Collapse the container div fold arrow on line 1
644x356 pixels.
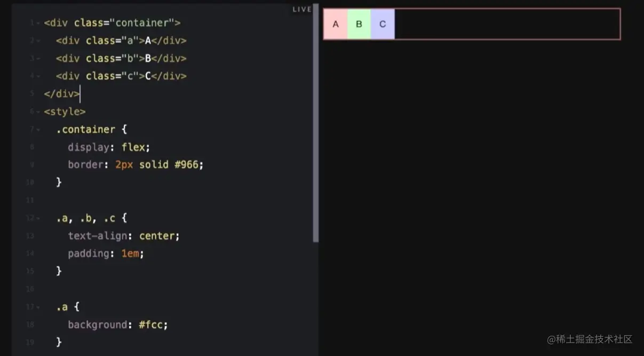click(x=38, y=23)
